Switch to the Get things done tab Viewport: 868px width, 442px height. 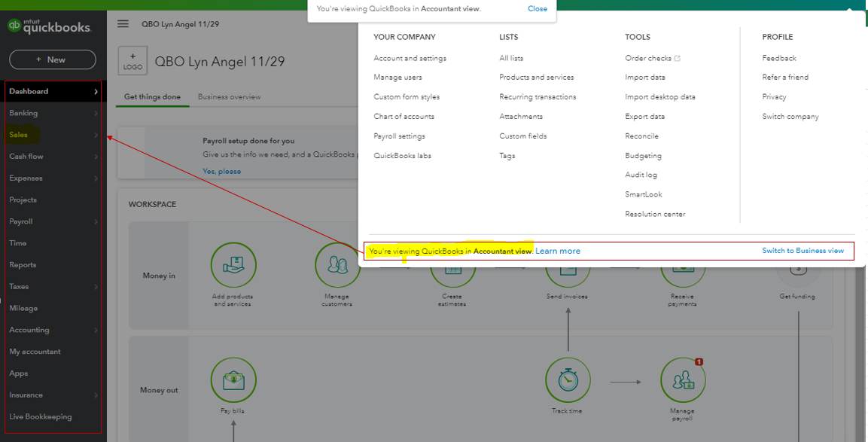coord(152,96)
